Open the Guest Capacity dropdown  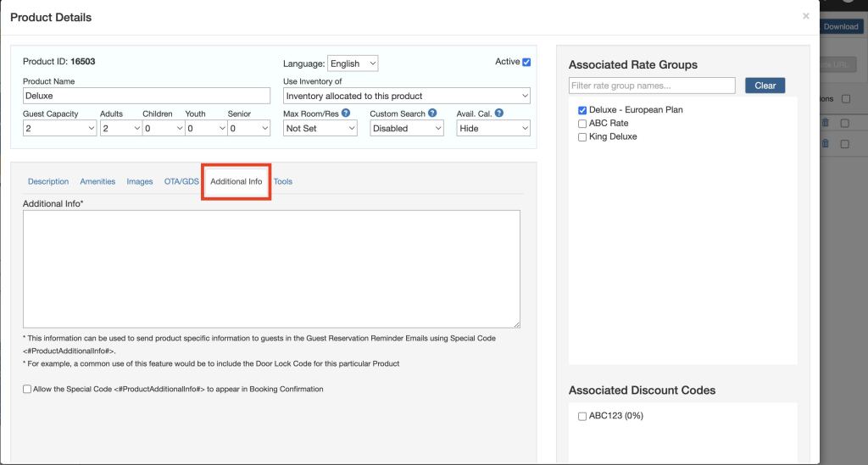tap(59, 129)
